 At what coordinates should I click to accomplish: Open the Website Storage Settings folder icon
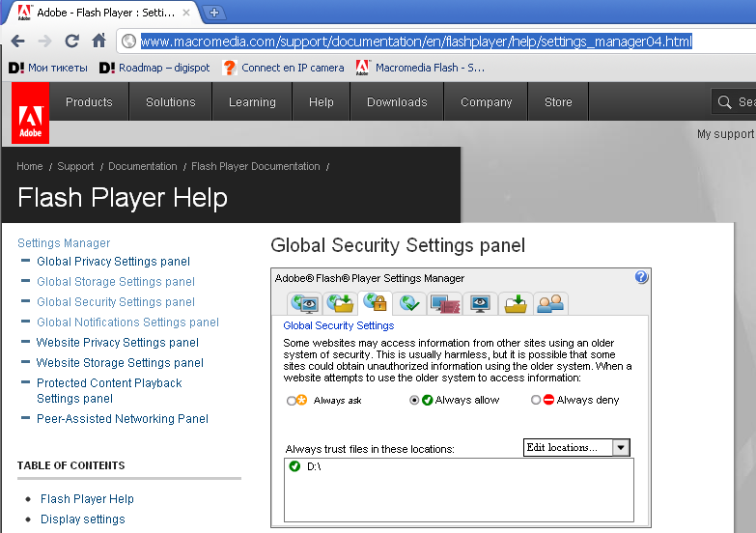point(516,304)
